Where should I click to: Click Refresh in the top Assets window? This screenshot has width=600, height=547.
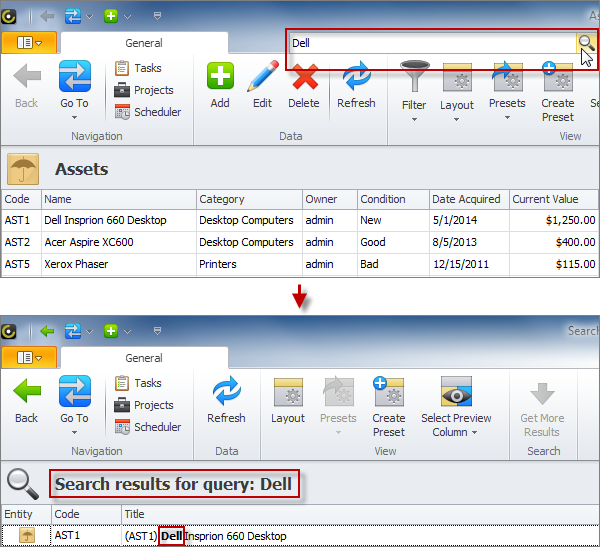[x=356, y=86]
